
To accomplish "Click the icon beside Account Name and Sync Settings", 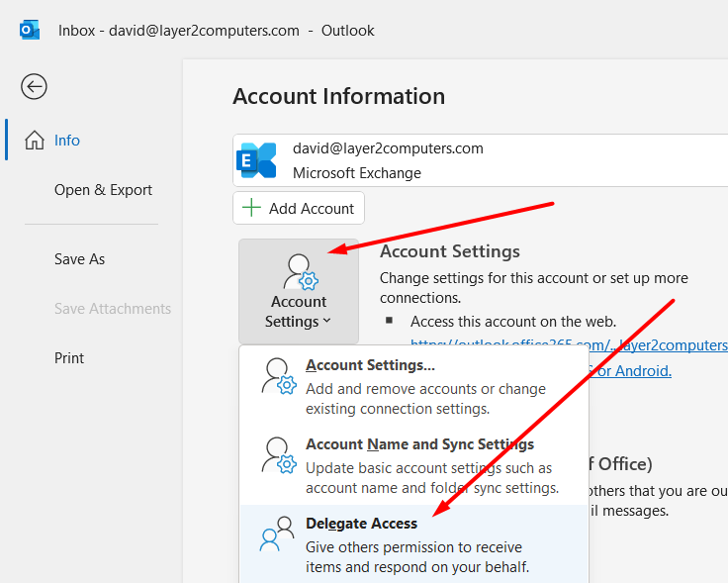I will 279,455.
